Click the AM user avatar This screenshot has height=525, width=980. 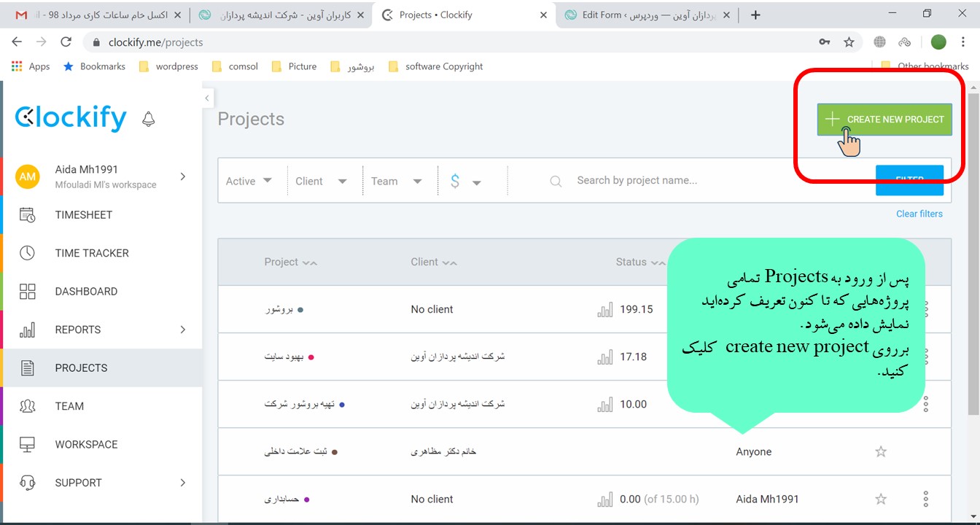click(x=28, y=176)
